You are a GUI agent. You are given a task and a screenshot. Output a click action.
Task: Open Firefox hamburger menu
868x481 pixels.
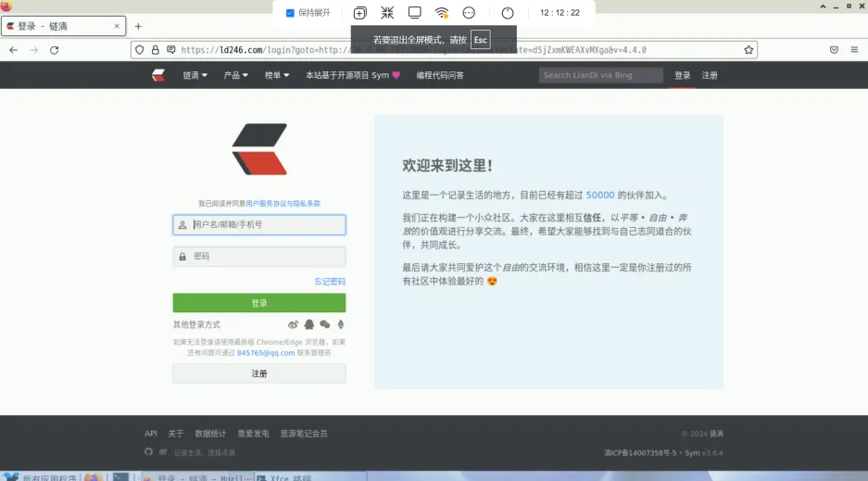pos(854,50)
